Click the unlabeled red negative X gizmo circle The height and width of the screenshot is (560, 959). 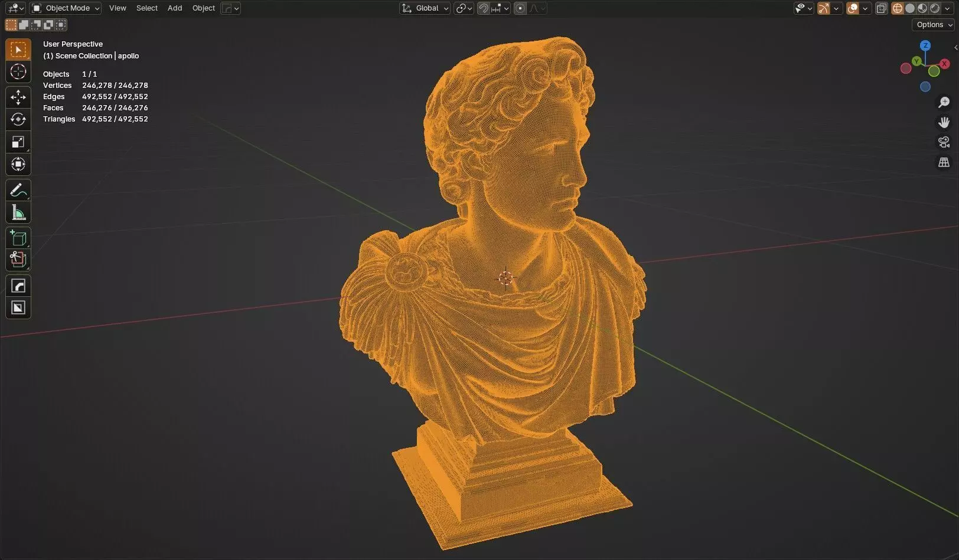pos(906,68)
